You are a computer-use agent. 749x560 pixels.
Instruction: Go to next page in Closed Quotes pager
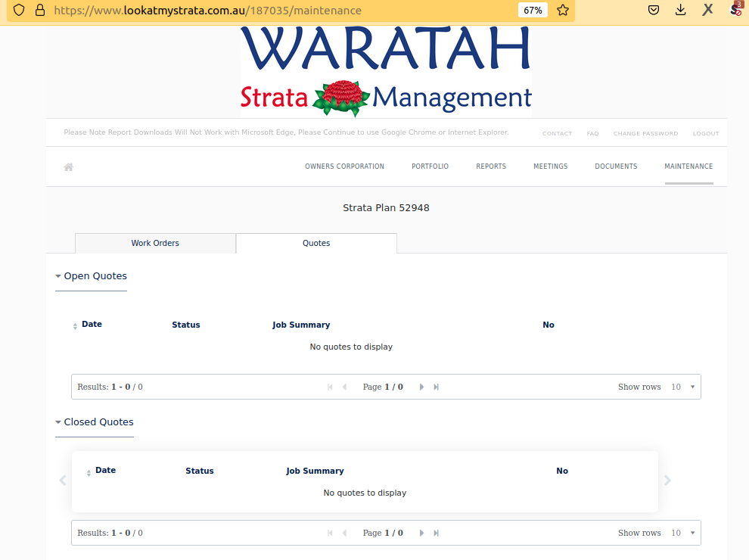click(421, 534)
